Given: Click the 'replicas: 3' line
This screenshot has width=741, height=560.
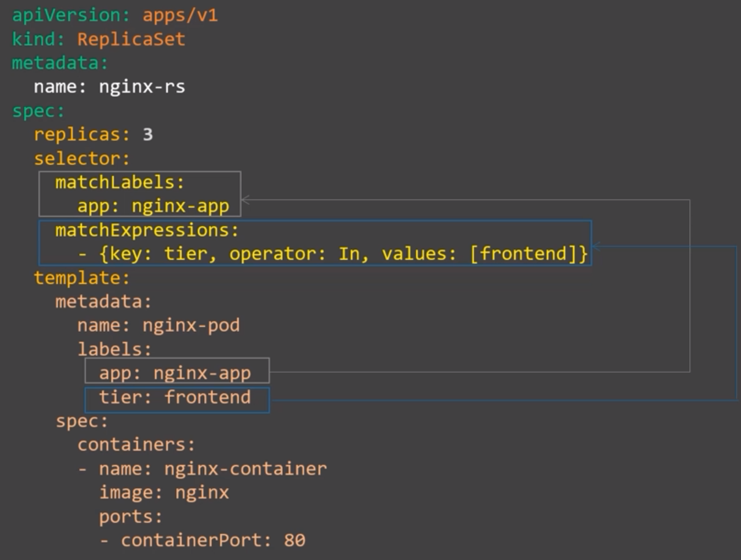Looking at the screenshot, I should point(93,135).
